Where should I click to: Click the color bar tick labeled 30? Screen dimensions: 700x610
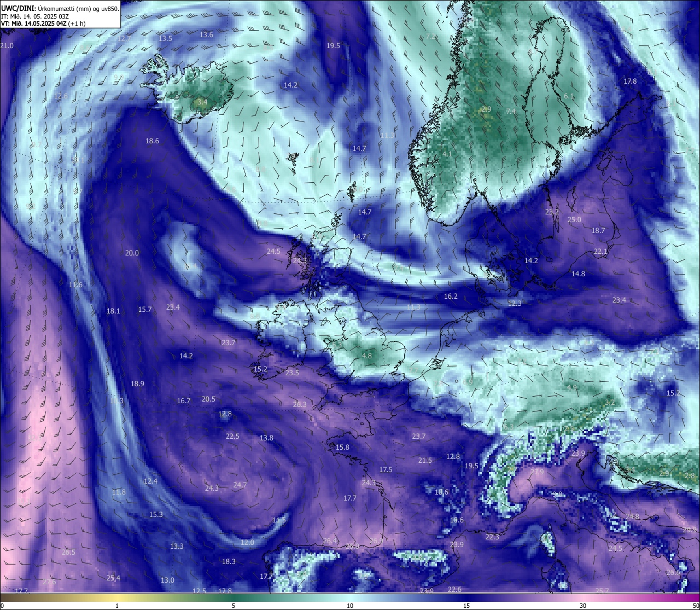[x=583, y=606]
